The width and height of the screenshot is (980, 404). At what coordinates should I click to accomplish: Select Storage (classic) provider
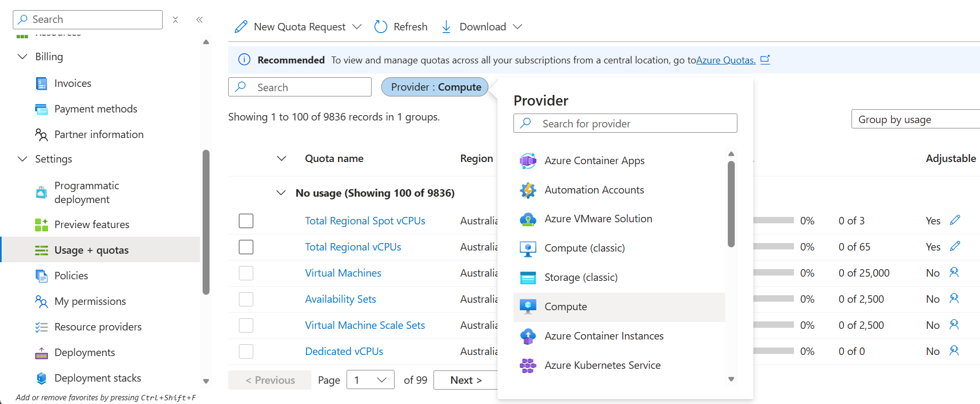click(619, 278)
